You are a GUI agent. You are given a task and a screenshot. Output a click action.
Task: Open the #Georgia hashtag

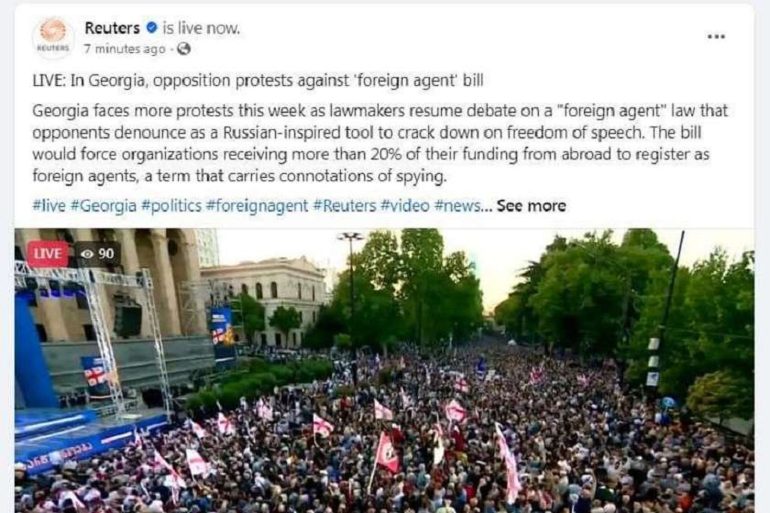(103, 206)
